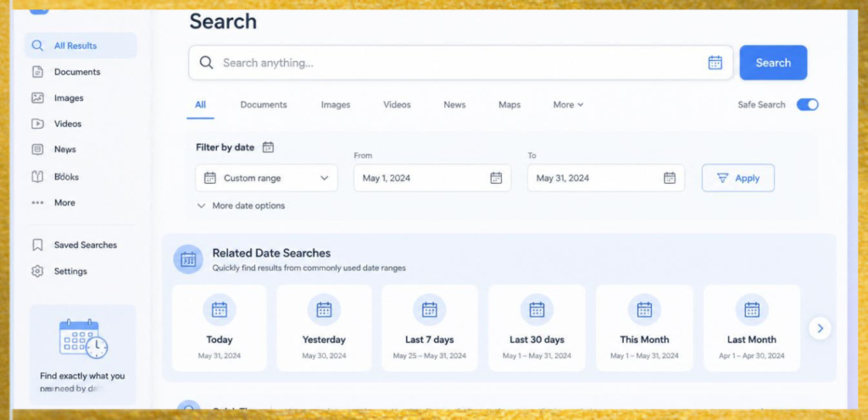The width and height of the screenshot is (868, 420).
Task: Click the Filter by date label
Action: [225, 147]
